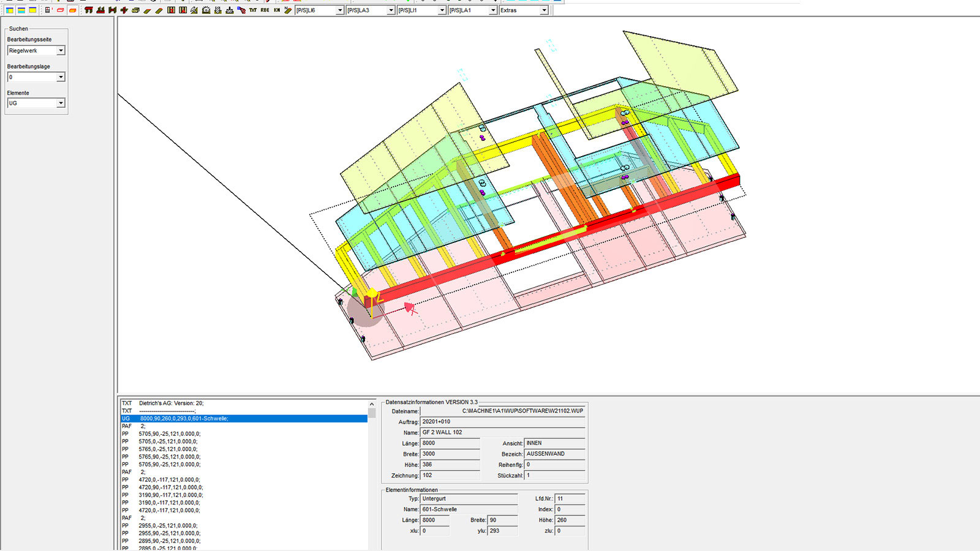Screen dimensions: 980x551
Task: Select the highlighted UG 601-Schwelle row
Action: pos(244,419)
